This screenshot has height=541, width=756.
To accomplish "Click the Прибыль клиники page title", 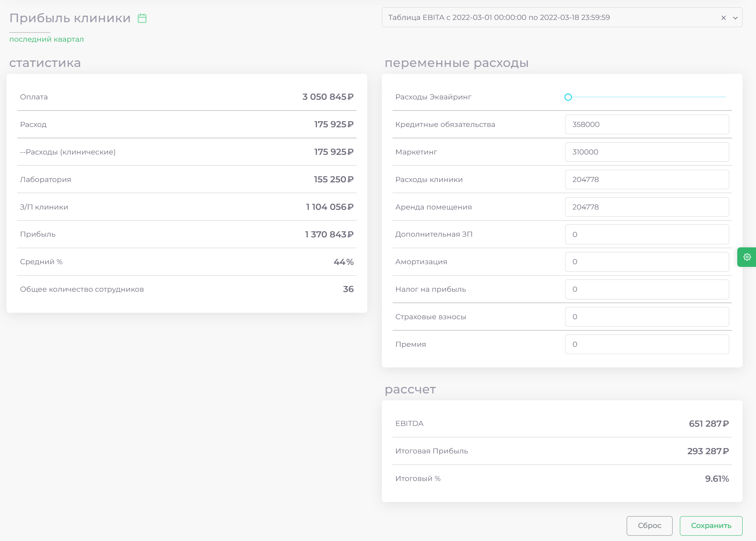I will (70, 18).
